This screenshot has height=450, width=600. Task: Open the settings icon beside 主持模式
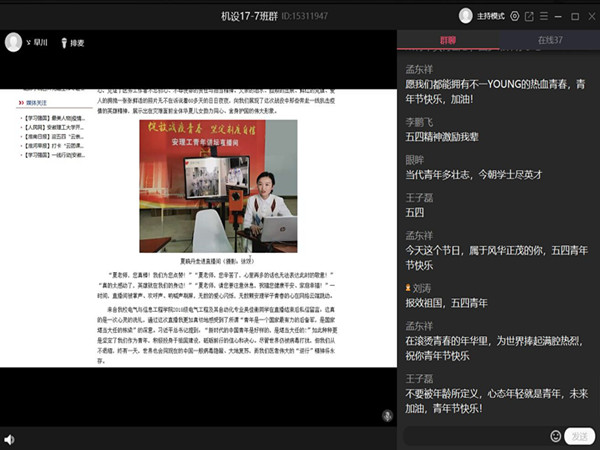point(514,16)
